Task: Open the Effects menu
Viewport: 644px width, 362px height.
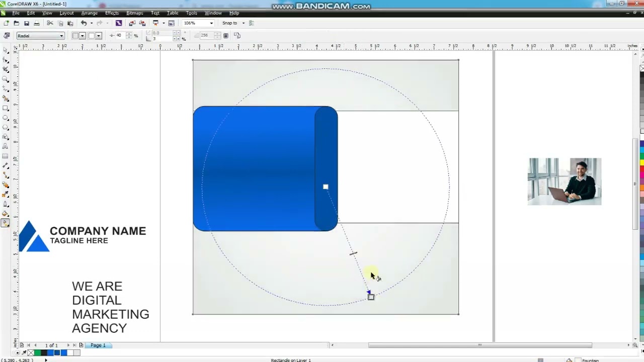Action: (112, 13)
